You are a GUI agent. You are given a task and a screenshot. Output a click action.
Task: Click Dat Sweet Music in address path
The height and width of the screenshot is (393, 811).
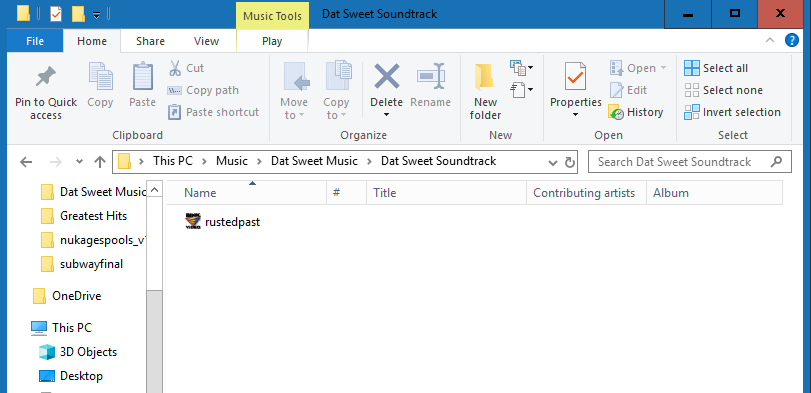click(x=314, y=161)
